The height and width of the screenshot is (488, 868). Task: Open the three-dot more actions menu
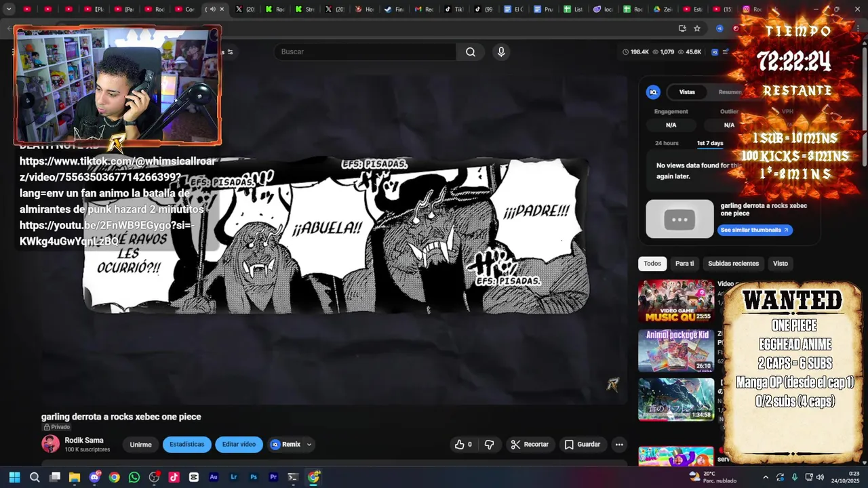(x=619, y=445)
